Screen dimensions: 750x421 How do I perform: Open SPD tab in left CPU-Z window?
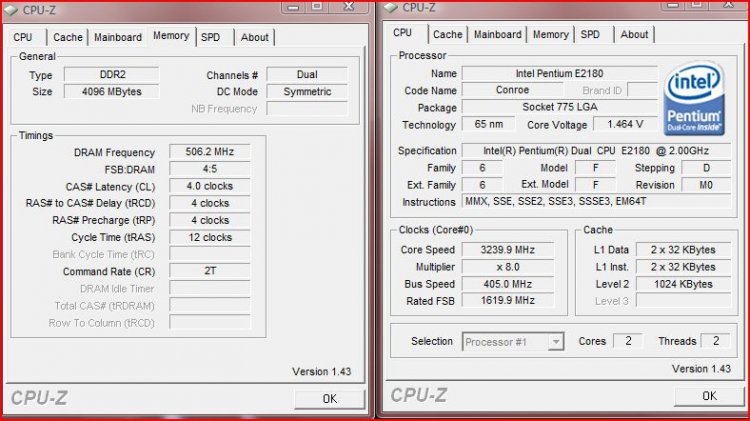click(x=210, y=37)
